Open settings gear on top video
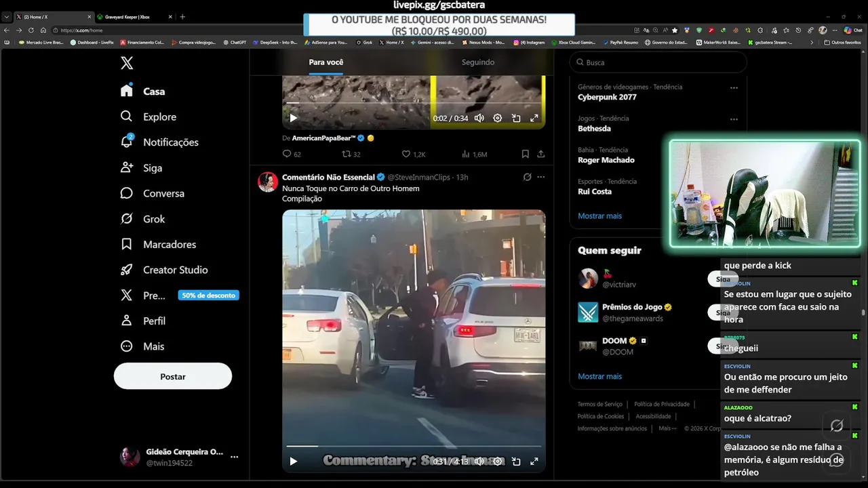The width and height of the screenshot is (868, 488). coord(498,118)
